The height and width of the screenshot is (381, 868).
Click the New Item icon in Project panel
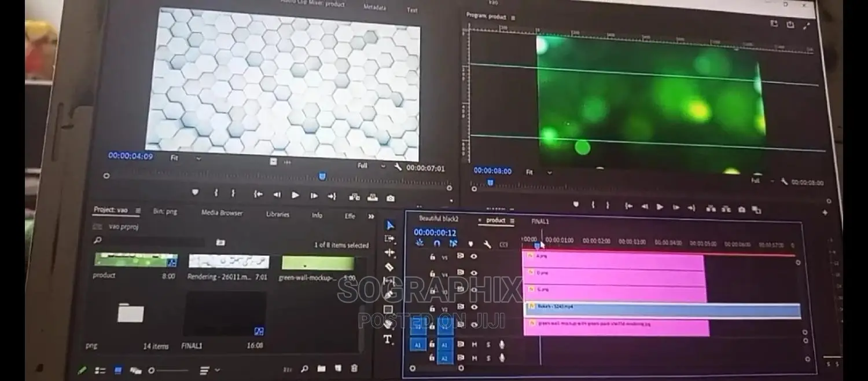pos(339,368)
